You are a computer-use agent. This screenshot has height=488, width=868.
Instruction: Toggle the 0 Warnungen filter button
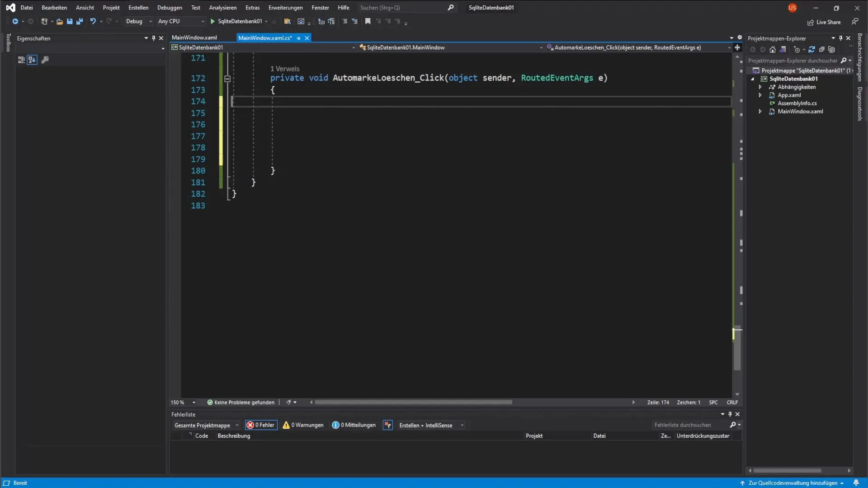[x=303, y=425]
